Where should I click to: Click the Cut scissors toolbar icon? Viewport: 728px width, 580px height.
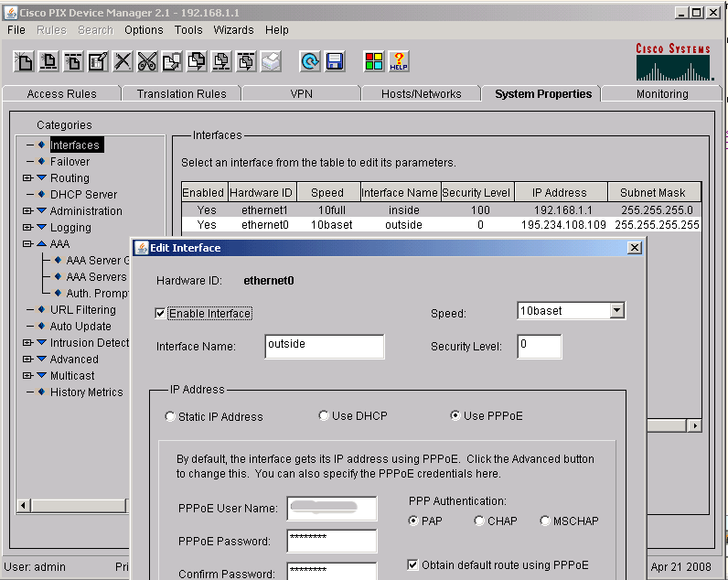(147, 61)
